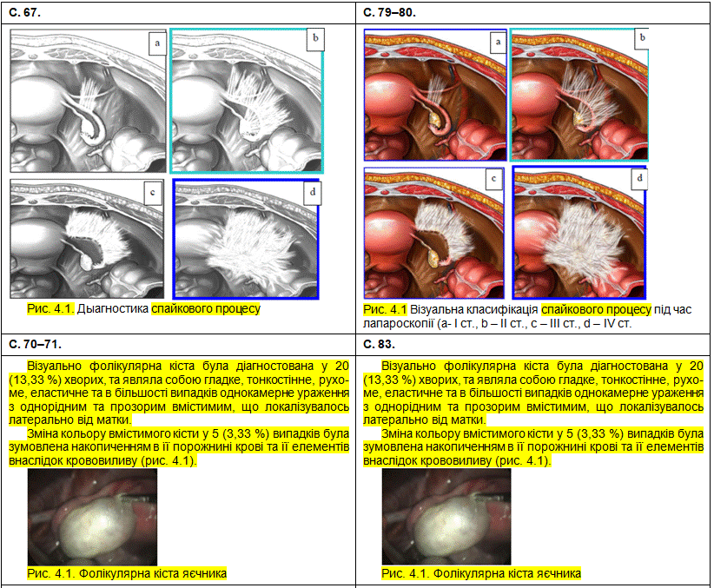Viewport: 714px width, 588px height.
Task: Click caption "Фолікулярна кіста яєчника" under С. 70–71
Action: pos(153,573)
